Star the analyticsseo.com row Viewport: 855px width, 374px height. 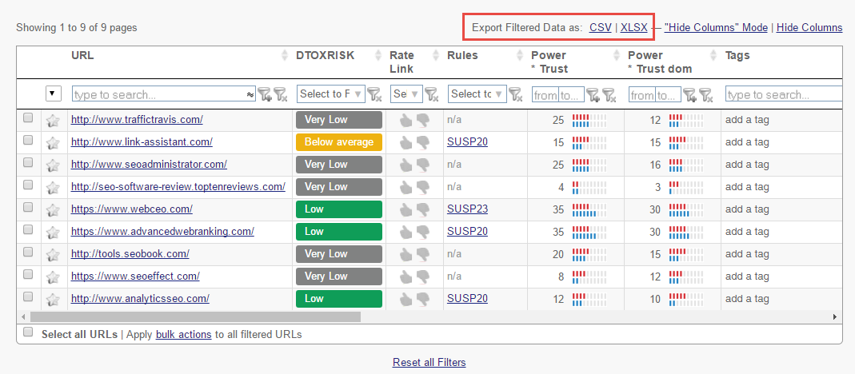[52, 300]
